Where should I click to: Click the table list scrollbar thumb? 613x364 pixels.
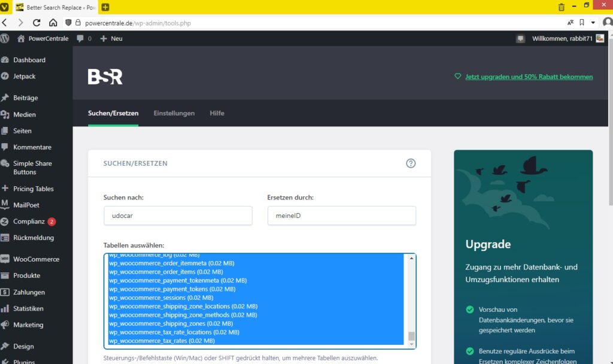411,336
